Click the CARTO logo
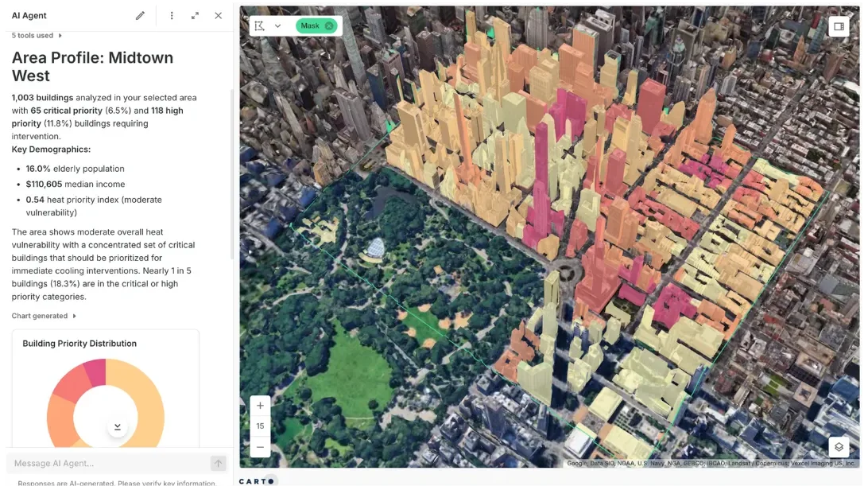Image resolution: width=868 pixels, height=490 pixels. 257,481
